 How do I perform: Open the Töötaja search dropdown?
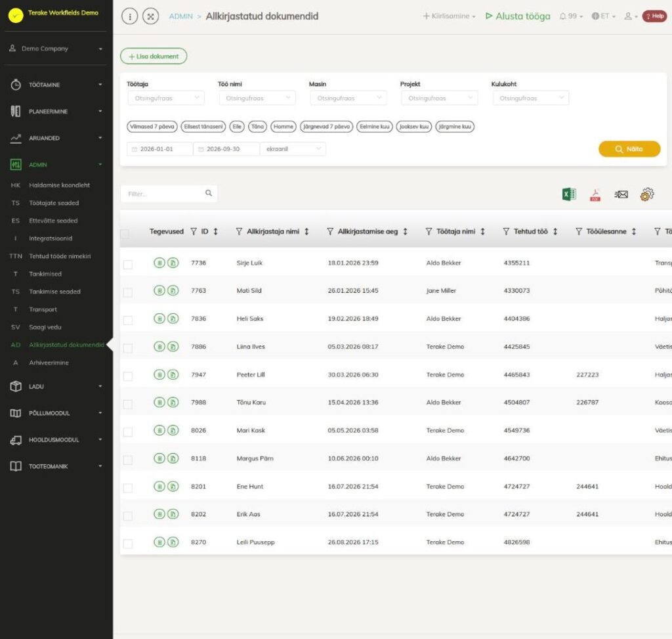click(x=166, y=99)
